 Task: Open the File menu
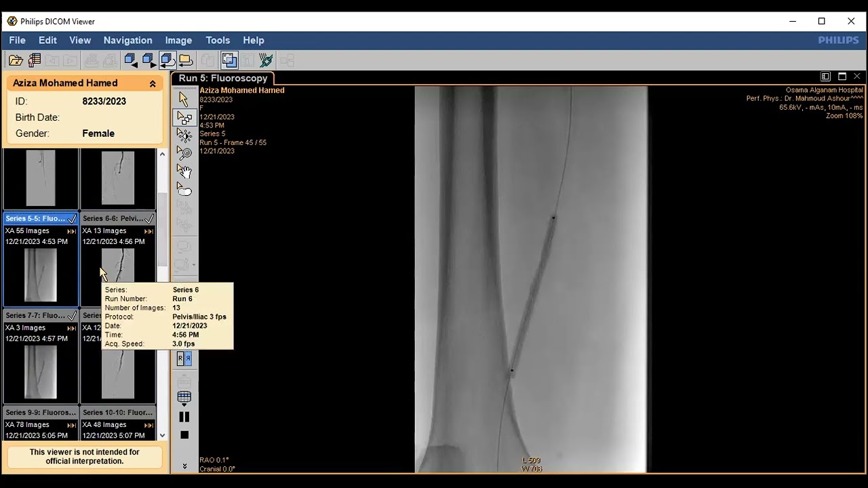click(17, 40)
